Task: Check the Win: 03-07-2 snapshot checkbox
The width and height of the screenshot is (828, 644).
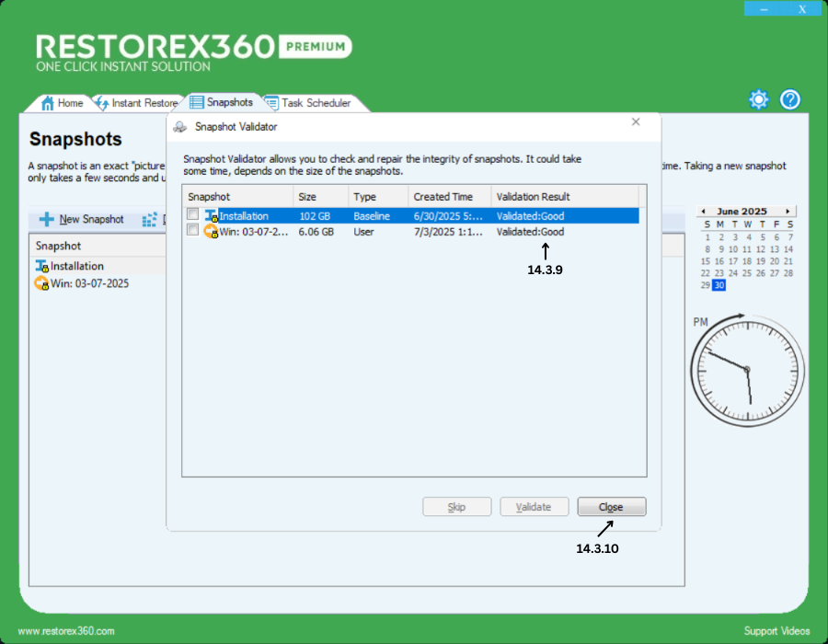Action: [x=192, y=231]
